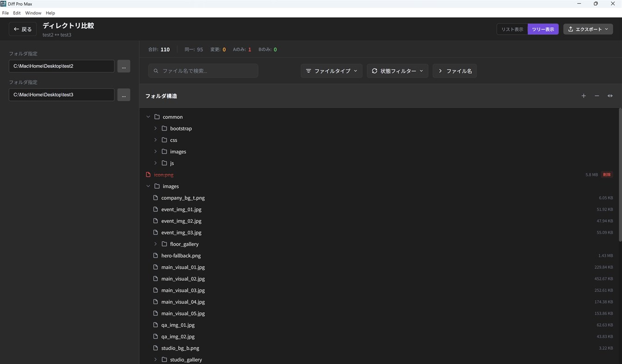
Task: Expand the images folder inside common
Action: tap(155, 152)
